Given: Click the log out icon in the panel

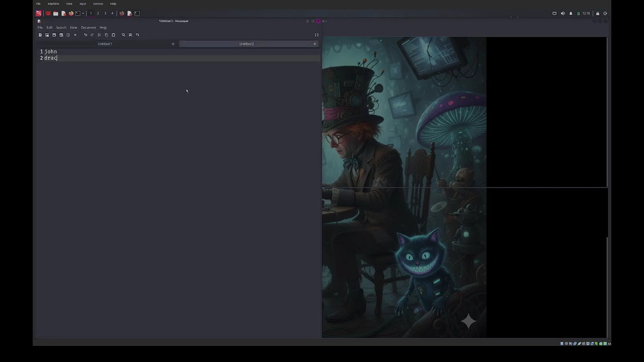Looking at the screenshot, I should pyautogui.click(x=605, y=14).
